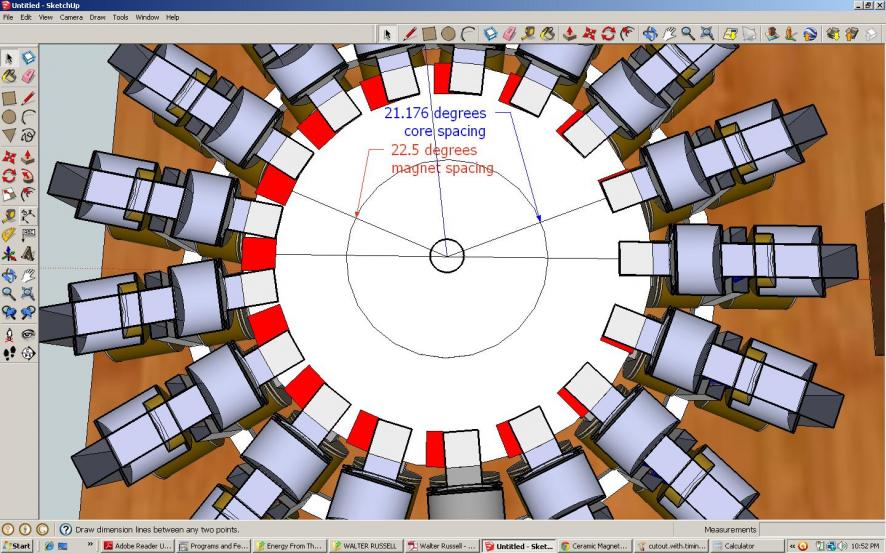
Task: Activate Push/Pull tool in top toolbar
Action: 570,34
